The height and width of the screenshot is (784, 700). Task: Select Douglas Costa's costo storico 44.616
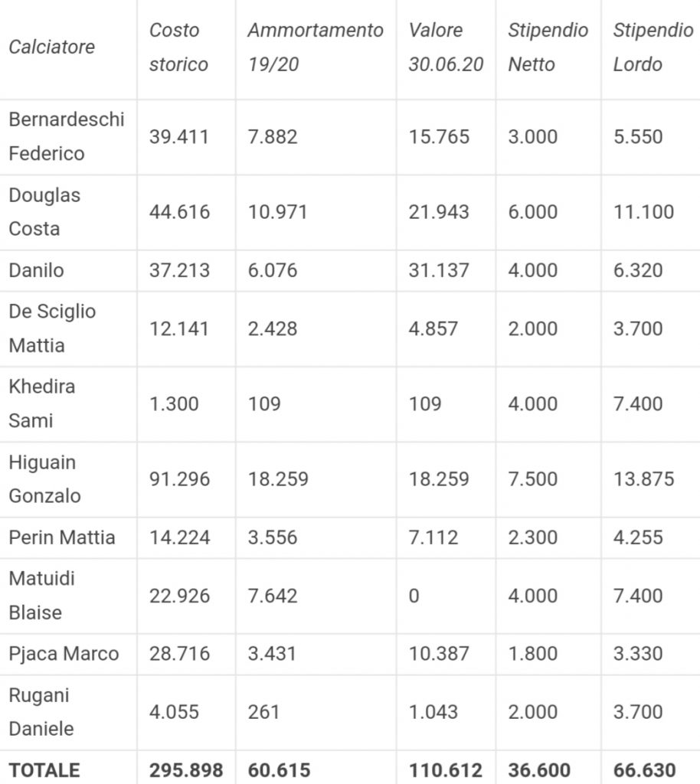click(179, 212)
